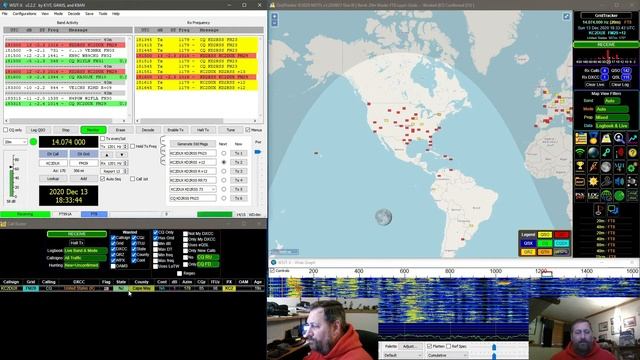Screen dimensions: 640x360
Task: Open the award medal icon in GridTracker
Action: (593, 139)
